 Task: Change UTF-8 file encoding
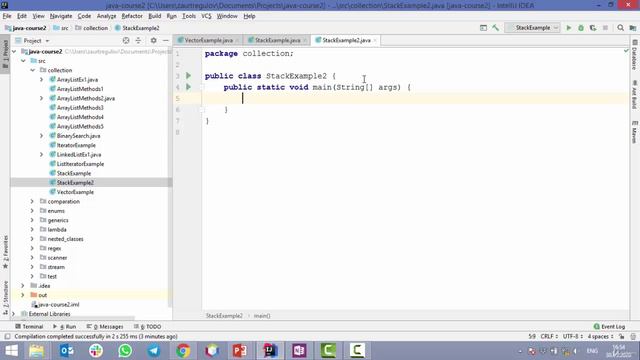point(573,336)
